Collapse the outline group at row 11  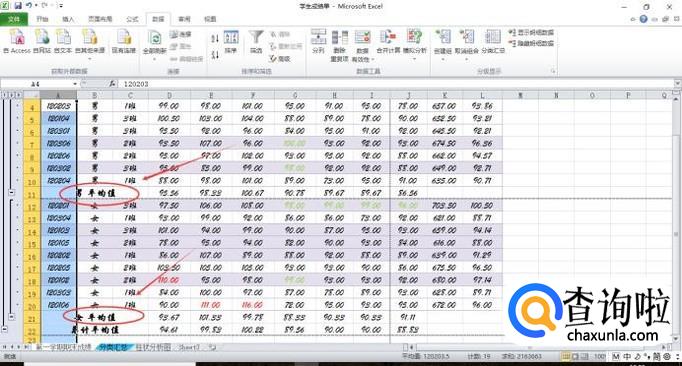pos(12,193)
